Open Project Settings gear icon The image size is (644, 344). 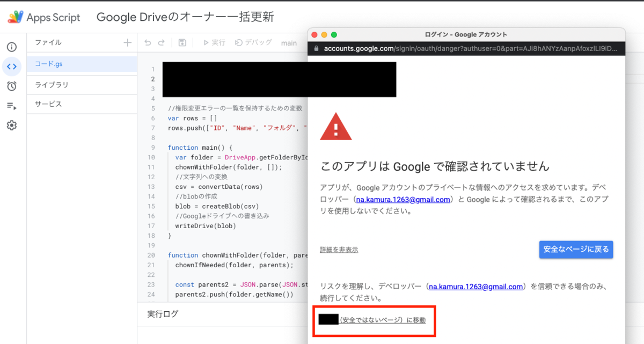[12, 125]
